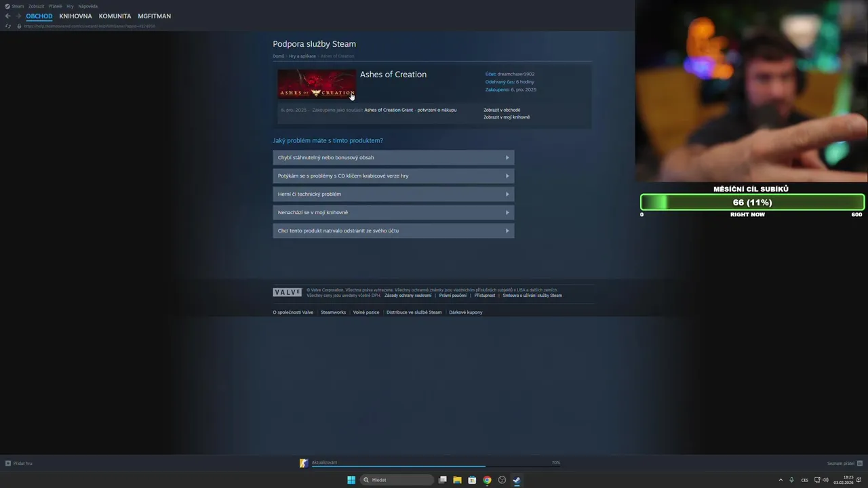Viewport: 868px width, 488px height.
Task: Open Microsoft Store from the taskbar
Action: click(472, 480)
